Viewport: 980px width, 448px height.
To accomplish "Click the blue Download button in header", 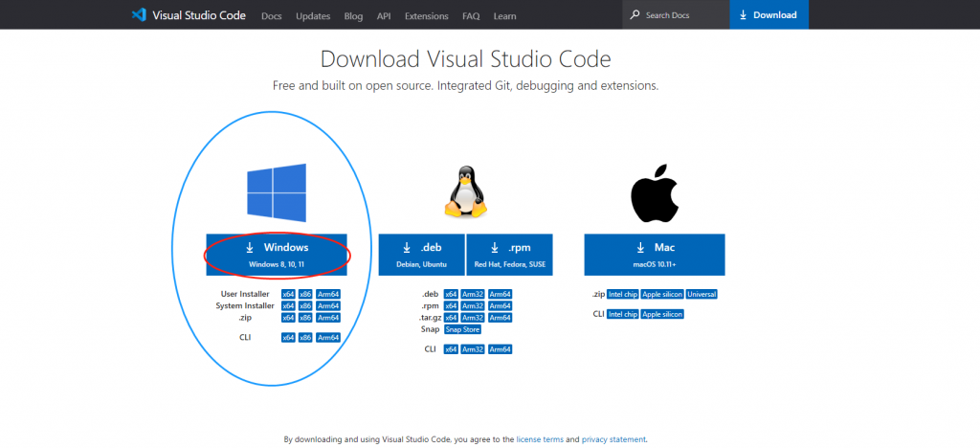I will [768, 14].
